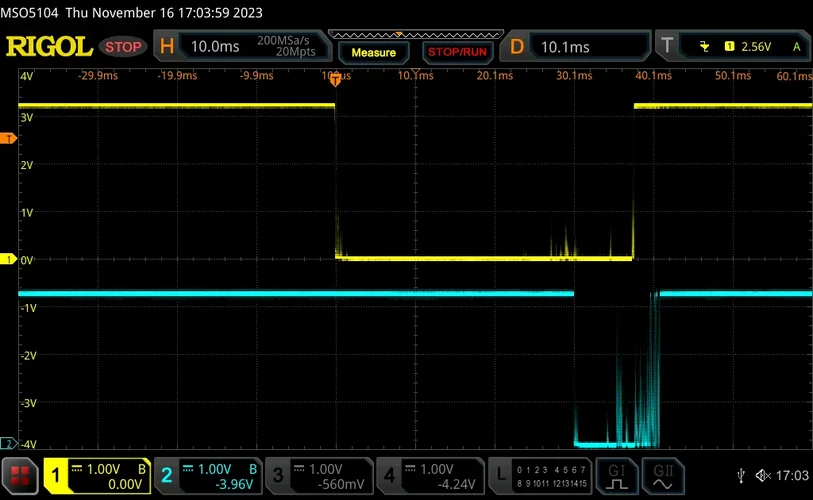Toggle channel 1 (yellow) on or off

95,475
